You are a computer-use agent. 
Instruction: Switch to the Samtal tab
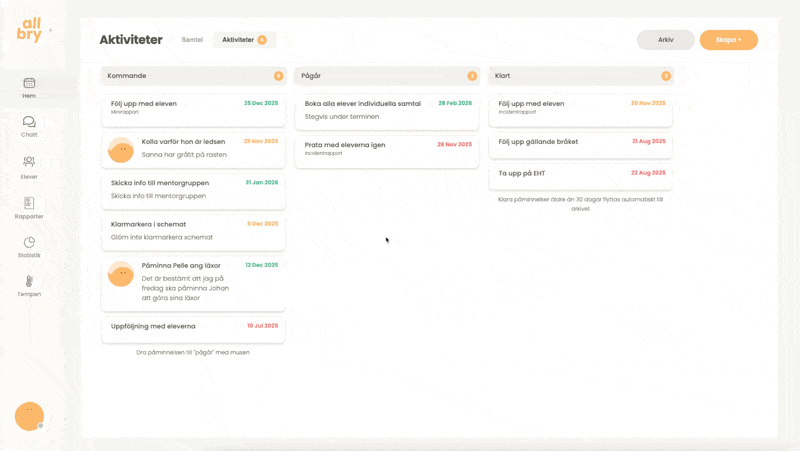[x=192, y=40]
